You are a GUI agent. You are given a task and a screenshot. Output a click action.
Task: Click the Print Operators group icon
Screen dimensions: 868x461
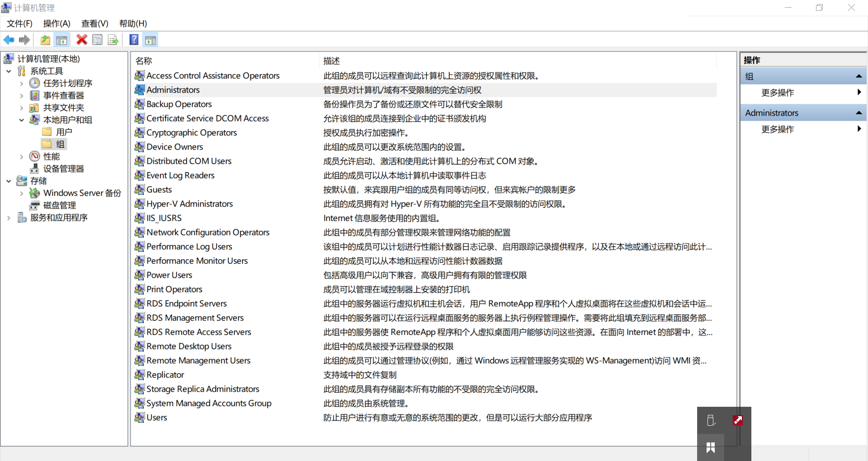[140, 289]
